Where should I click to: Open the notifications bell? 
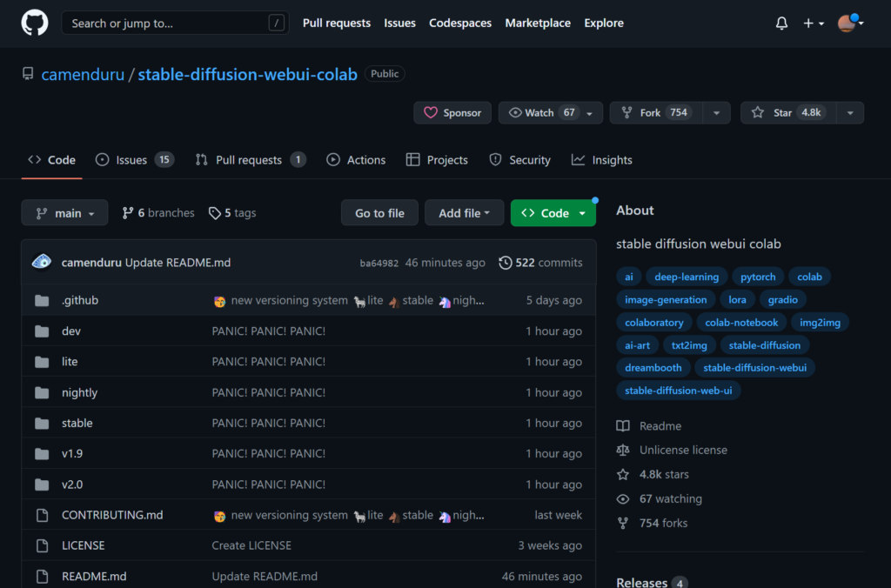(x=781, y=23)
